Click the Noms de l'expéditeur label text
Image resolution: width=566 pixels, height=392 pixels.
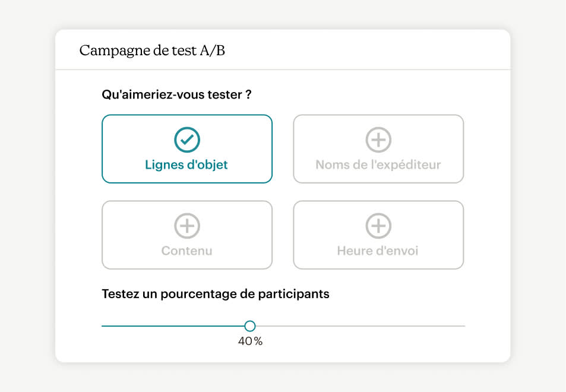point(378,165)
